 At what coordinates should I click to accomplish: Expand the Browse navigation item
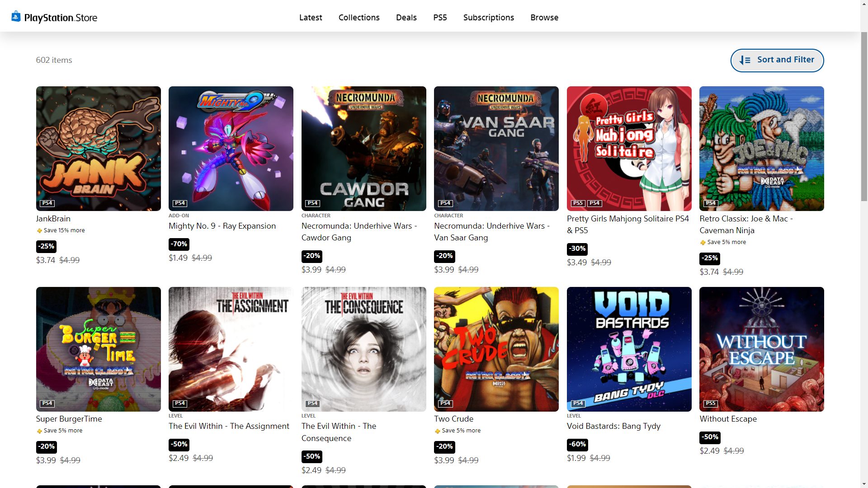click(x=544, y=18)
